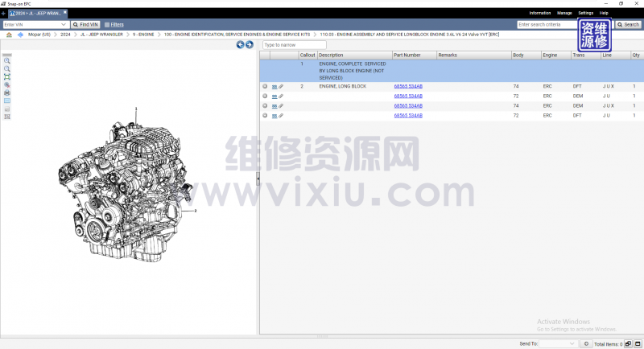Select radio button for 72 ERC DEM row
This screenshot has width=644, height=349.
click(x=265, y=96)
